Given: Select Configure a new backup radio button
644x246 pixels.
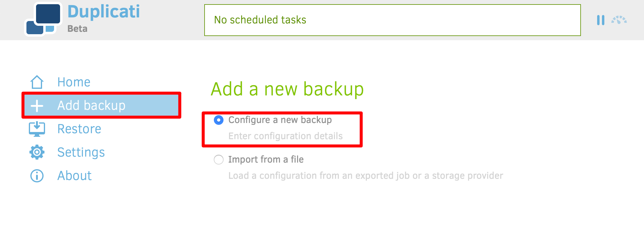Looking at the screenshot, I should click(x=219, y=120).
